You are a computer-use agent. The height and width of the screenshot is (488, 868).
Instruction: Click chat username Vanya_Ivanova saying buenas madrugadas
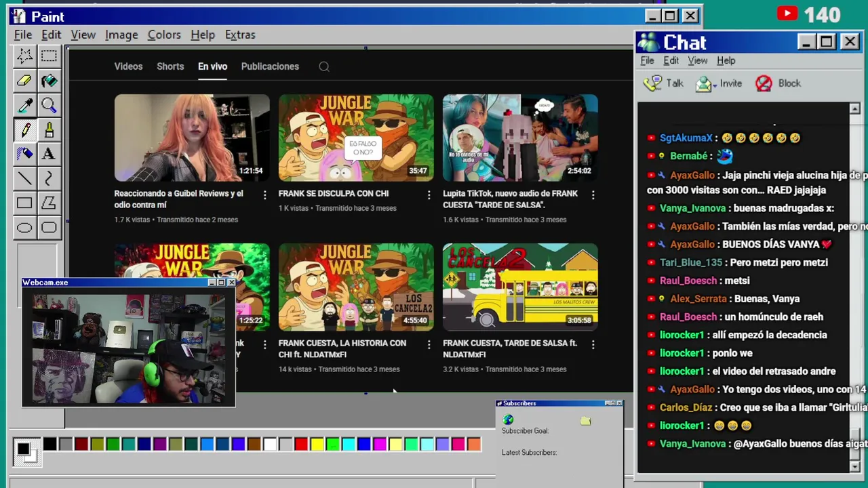692,208
